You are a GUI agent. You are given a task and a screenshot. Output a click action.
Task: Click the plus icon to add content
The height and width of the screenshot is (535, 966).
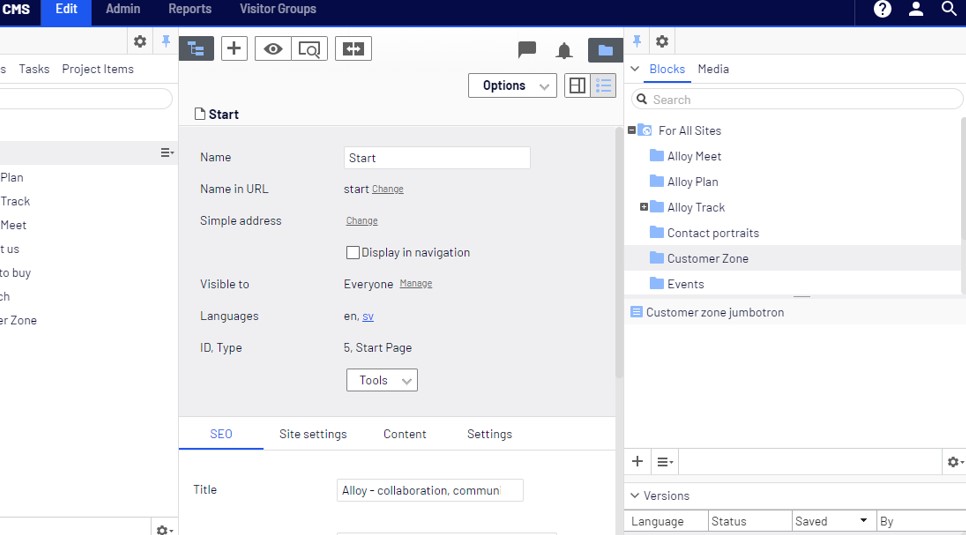tap(234, 49)
